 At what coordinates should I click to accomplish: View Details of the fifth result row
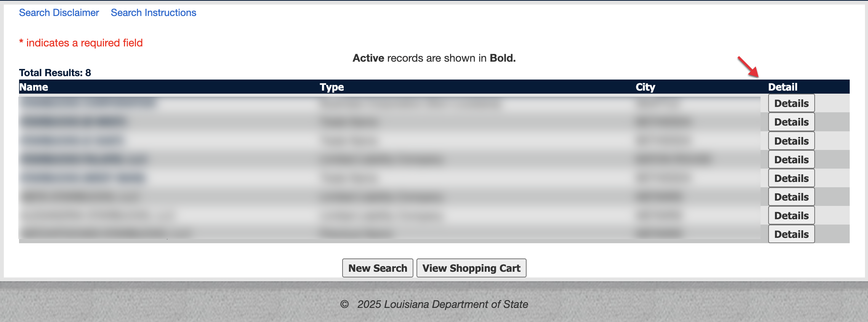point(791,178)
